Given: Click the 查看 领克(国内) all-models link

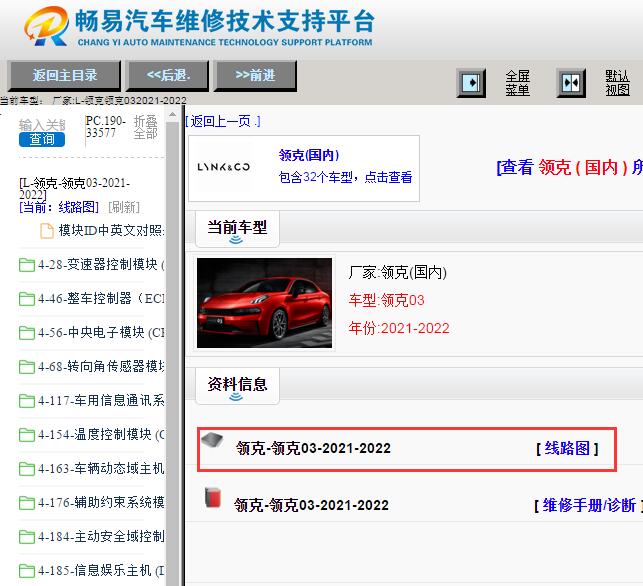Looking at the screenshot, I should [x=569, y=167].
